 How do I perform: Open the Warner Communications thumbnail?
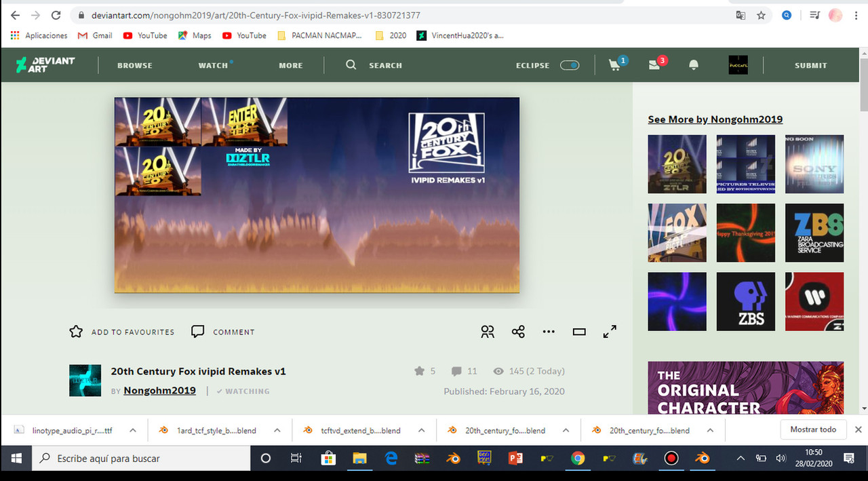tap(814, 301)
